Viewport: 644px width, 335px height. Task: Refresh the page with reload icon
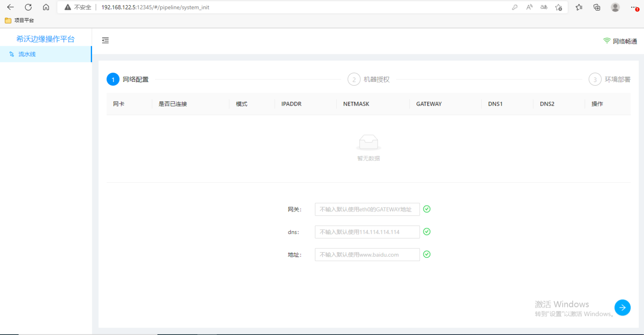tap(28, 7)
